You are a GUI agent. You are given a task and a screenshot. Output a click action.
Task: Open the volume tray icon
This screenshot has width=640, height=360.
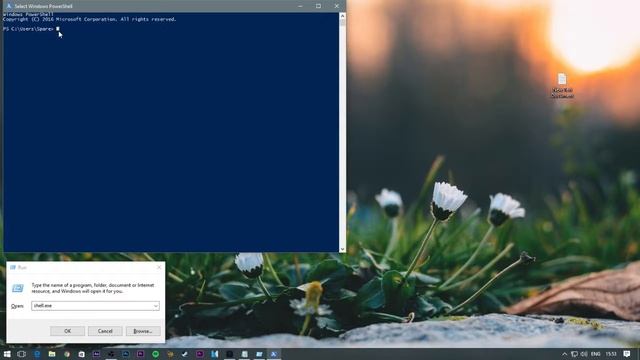click(x=584, y=354)
